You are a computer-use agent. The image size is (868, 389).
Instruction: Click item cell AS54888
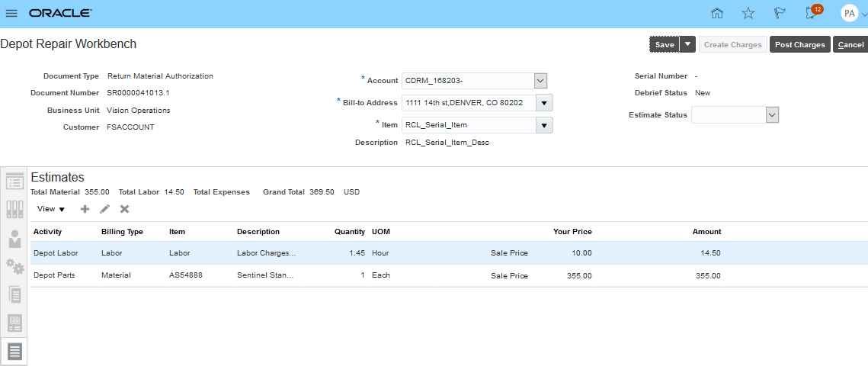click(x=185, y=275)
